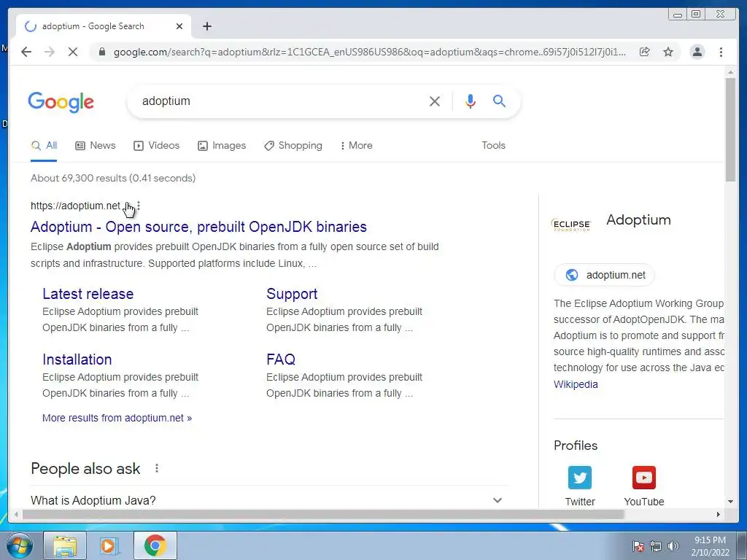
Task: Click the horizontal scrollbar thumb
Action: [x=323, y=515]
